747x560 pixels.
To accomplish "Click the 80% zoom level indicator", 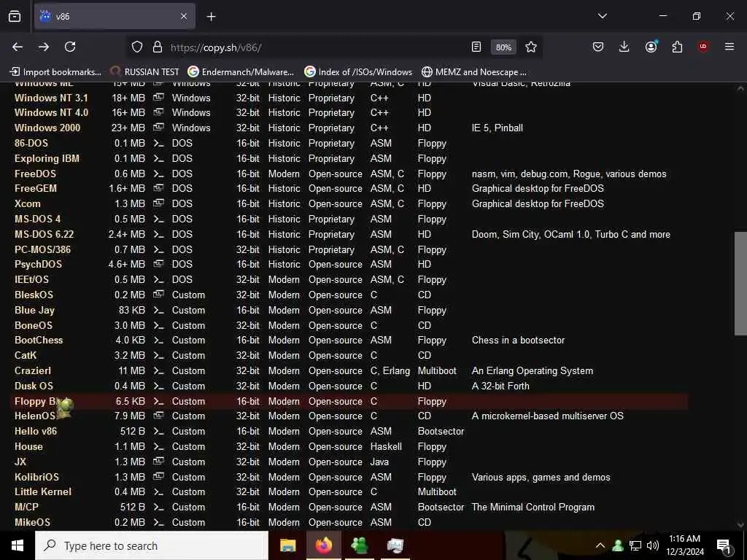I will tap(503, 47).
